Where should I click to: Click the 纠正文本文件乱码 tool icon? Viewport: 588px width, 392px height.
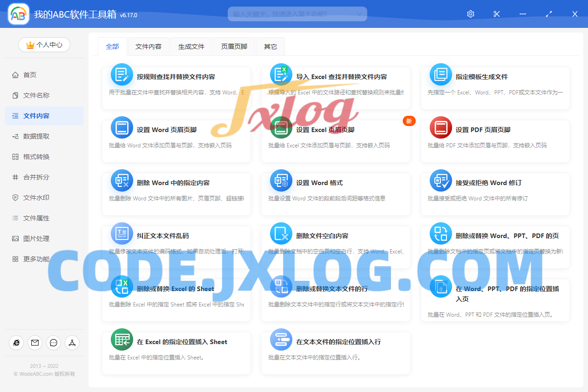point(122,234)
